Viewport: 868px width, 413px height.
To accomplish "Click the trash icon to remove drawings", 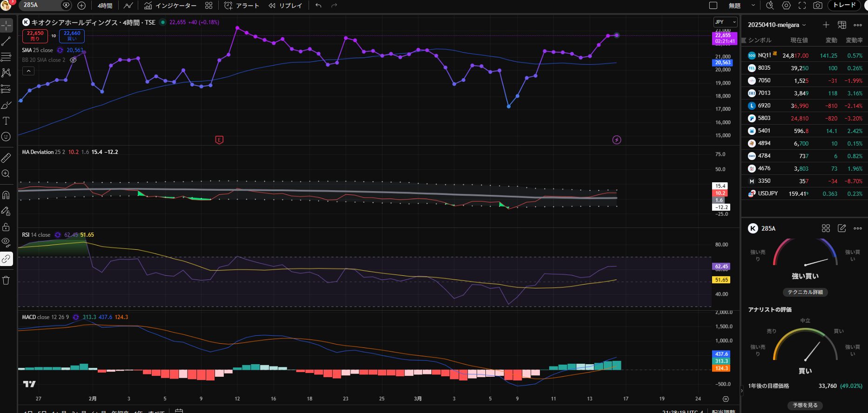I will 6,280.
